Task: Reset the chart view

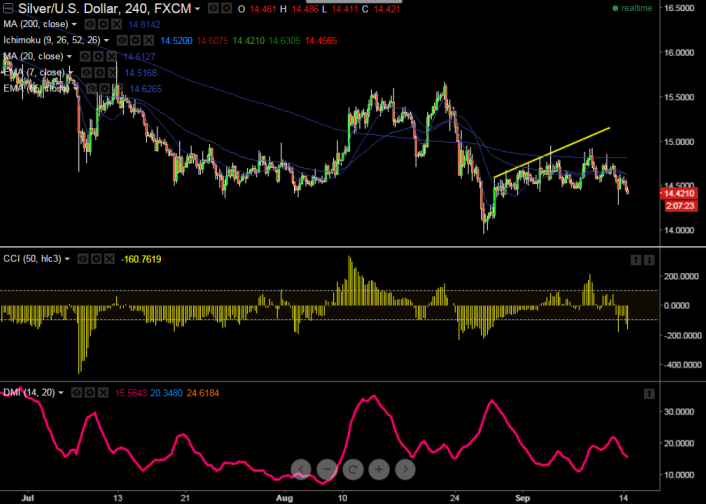Action: [353, 469]
